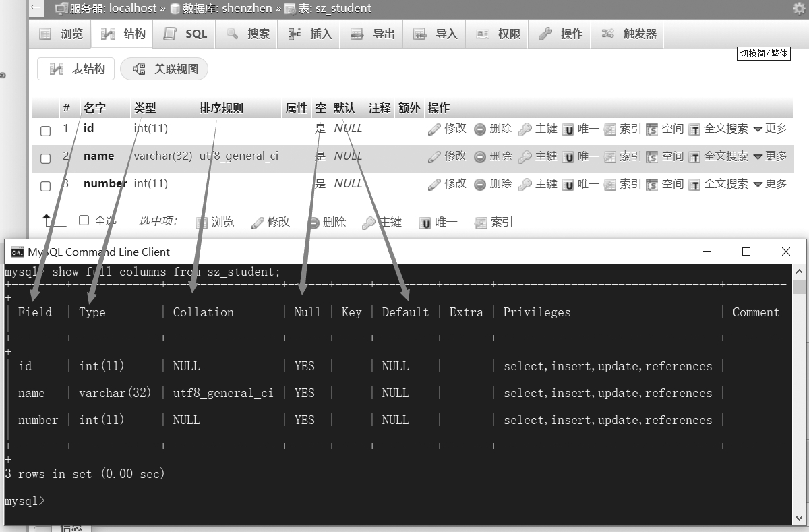Image resolution: width=809 pixels, height=532 pixels.
Task: Select the 排序规则 column header
Action: coord(221,108)
